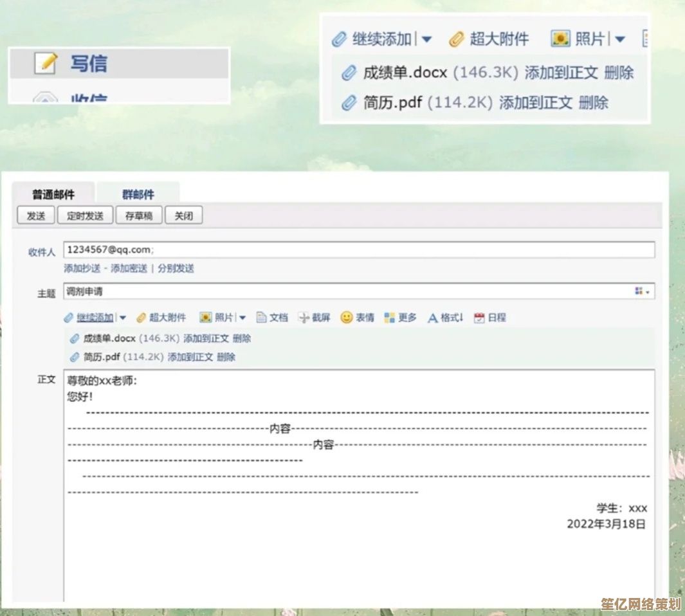Click 照片 icon in compose toolbar

pos(205,317)
